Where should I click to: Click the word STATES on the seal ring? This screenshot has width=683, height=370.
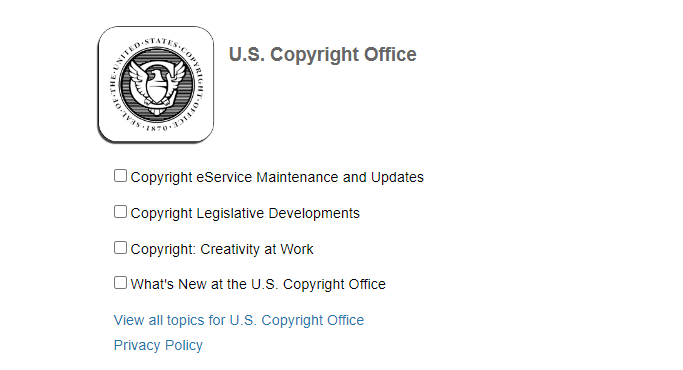click(162, 42)
